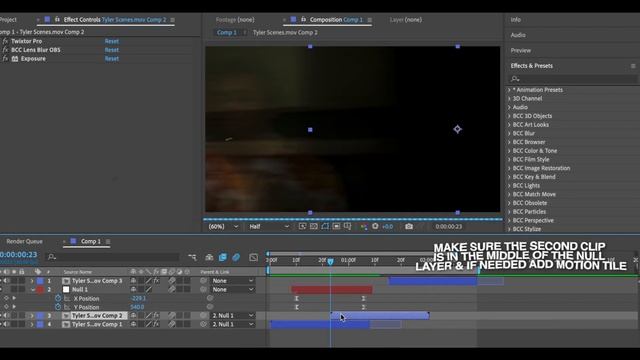This screenshot has width=640, height=360.
Task: Open Effects & Presets panel menu icon
Action: [x=633, y=66]
